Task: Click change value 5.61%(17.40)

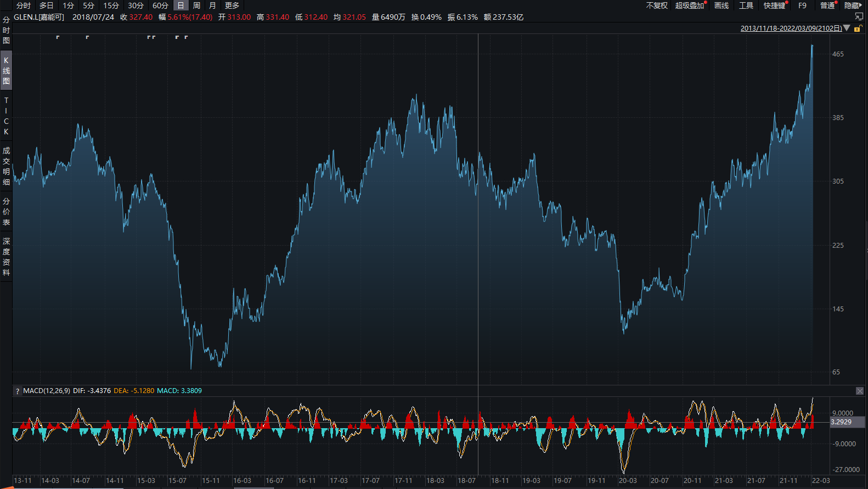Action: (x=190, y=17)
